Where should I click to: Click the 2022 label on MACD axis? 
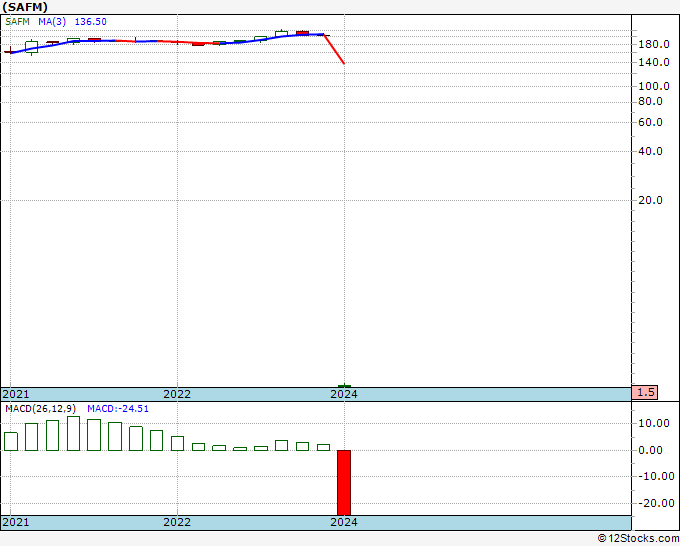coord(177,522)
